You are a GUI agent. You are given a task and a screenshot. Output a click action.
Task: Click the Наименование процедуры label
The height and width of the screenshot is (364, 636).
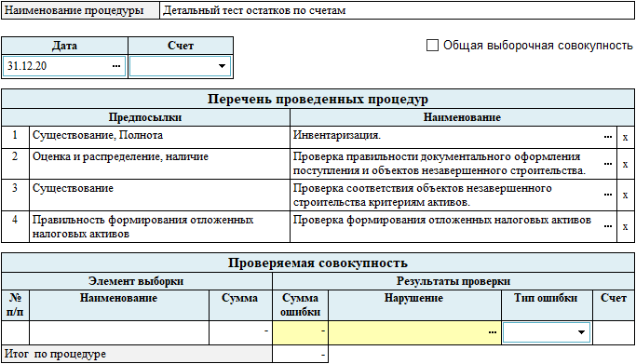tap(80, 10)
